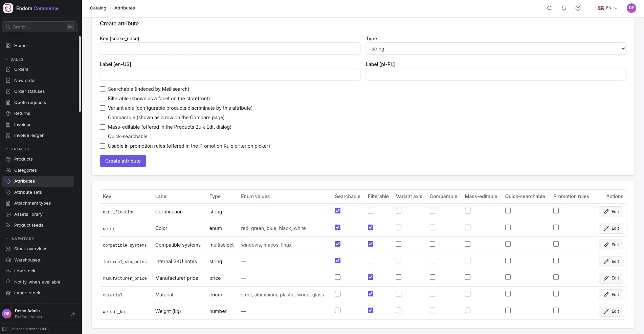The height and width of the screenshot is (334, 644).
Task: Click the Home grid icon in sidebar
Action: tap(8, 46)
